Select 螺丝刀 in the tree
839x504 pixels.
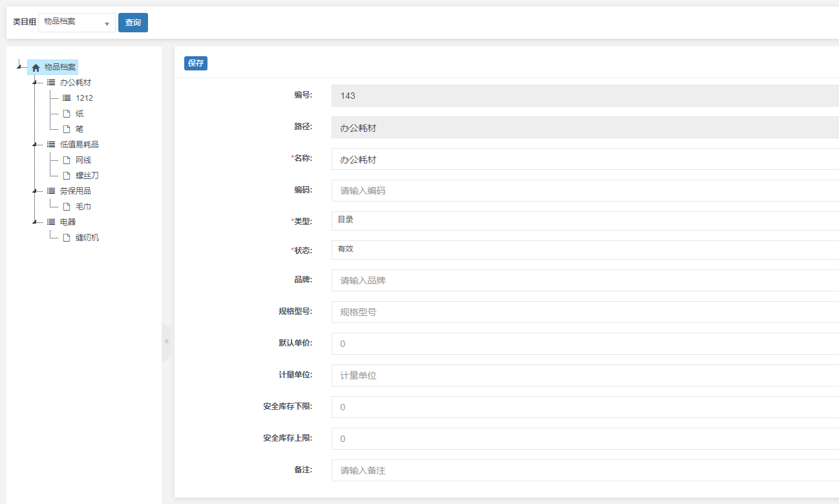[x=87, y=176]
